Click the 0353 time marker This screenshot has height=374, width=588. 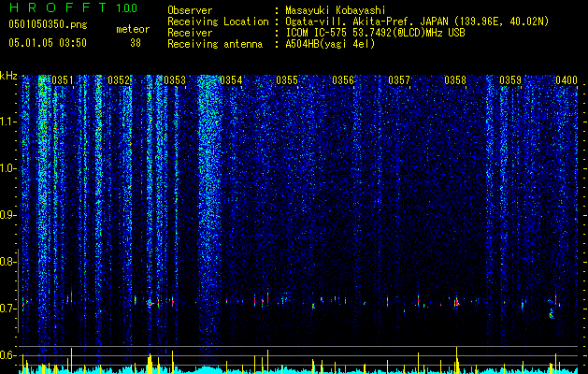pos(175,80)
